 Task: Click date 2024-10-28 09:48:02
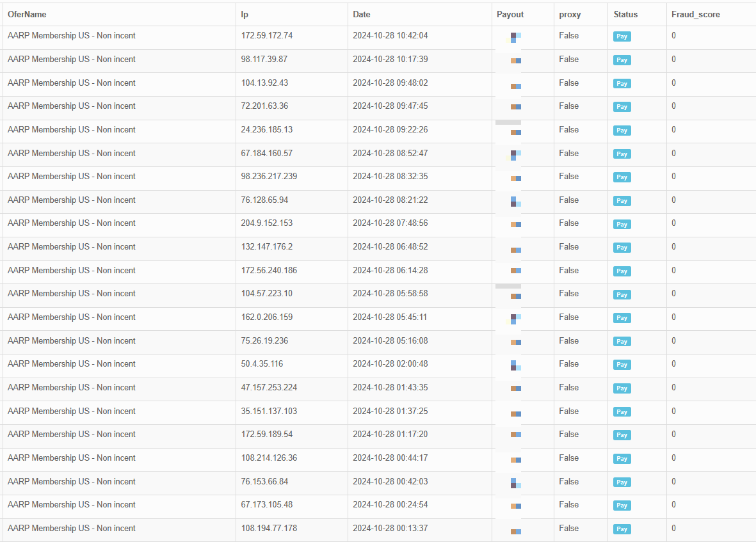click(x=390, y=83)
